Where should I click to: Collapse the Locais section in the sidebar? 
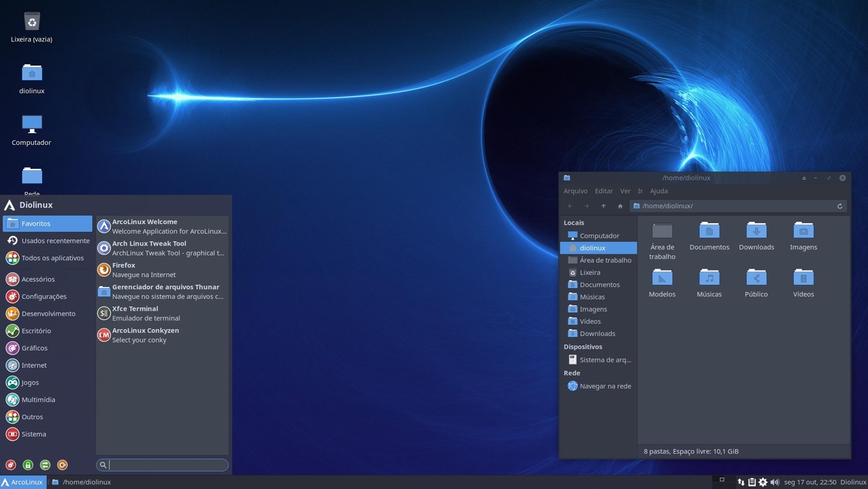[573, 222]
